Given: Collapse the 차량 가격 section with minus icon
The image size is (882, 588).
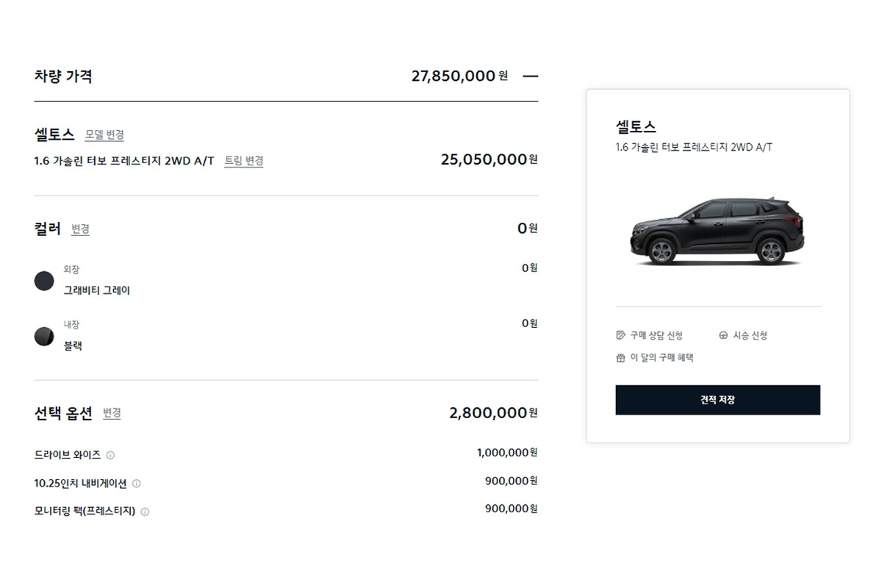Looking at the screenshot, I should tap(530, 76).
